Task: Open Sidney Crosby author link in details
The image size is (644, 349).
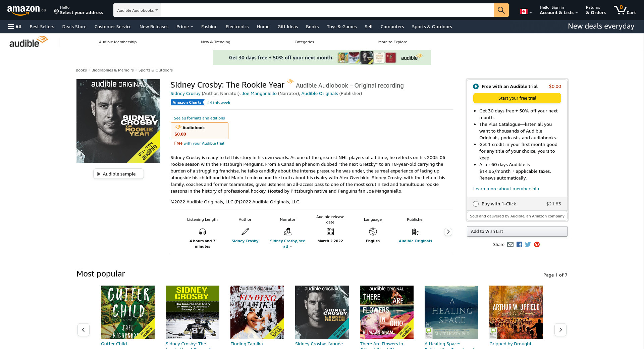Action: [x=245, y=241]
